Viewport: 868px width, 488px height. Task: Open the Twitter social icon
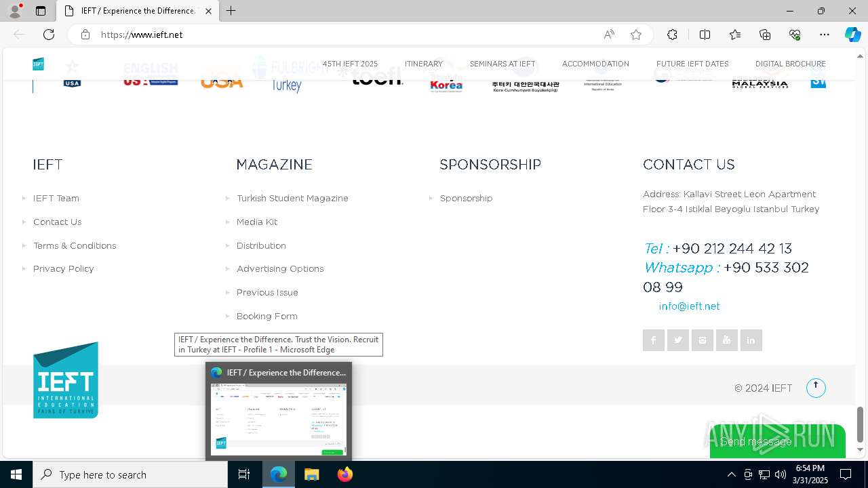coord(678,340)
